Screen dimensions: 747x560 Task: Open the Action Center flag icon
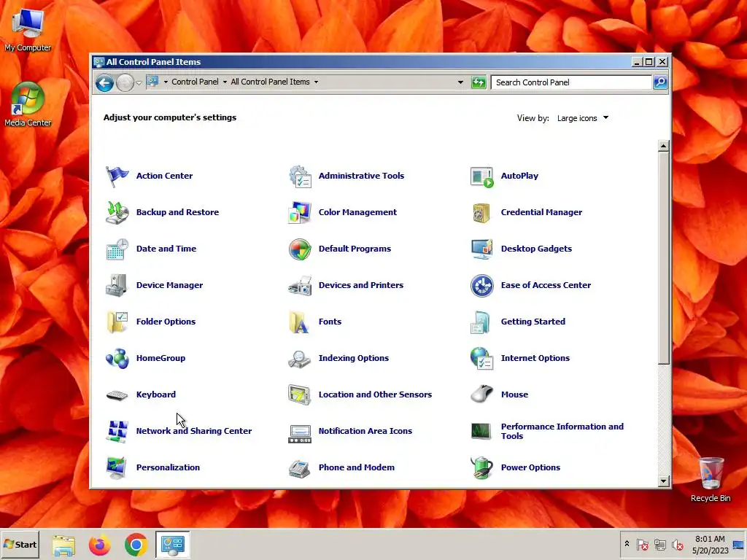point(117,176)
